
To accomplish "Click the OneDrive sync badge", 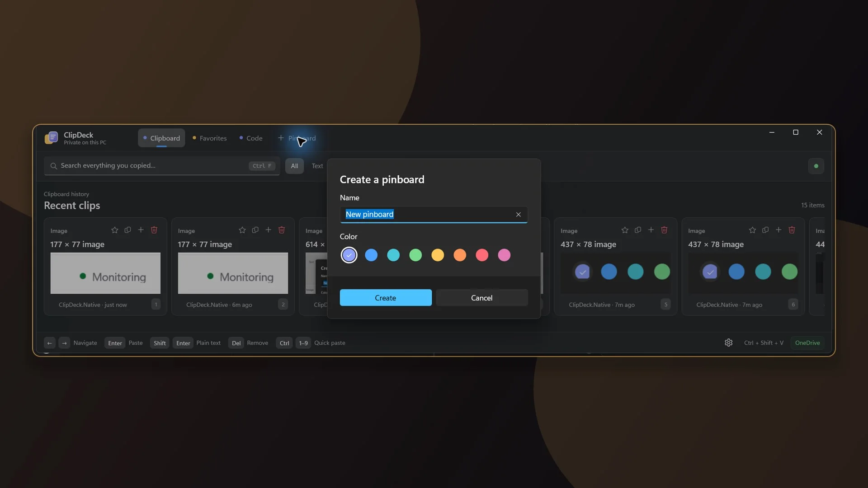I will (807, 343).
